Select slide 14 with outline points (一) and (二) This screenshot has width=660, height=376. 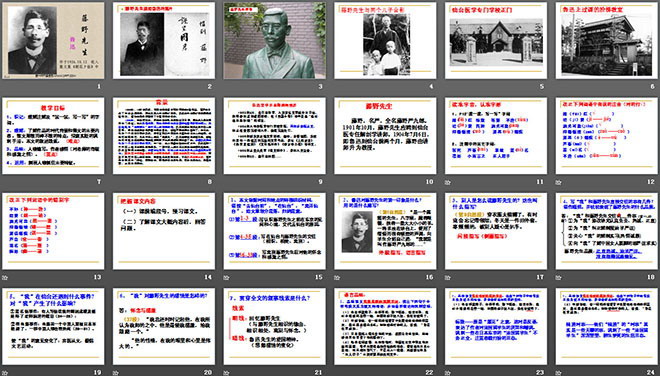click(164, 231)
